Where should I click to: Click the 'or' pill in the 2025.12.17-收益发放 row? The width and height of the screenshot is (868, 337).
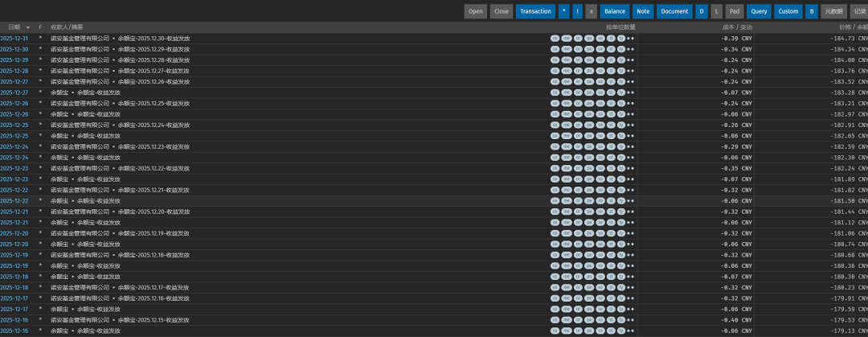coord(578,287)
